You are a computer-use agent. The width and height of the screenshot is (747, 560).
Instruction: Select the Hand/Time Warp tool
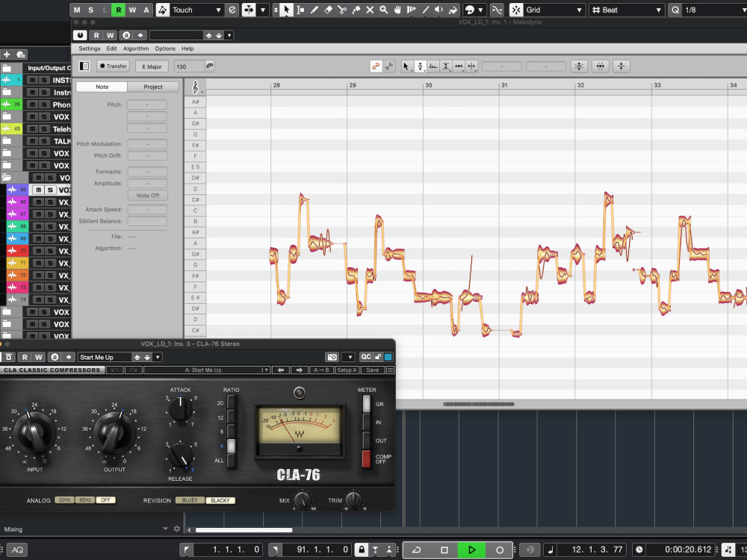[397, 10]
